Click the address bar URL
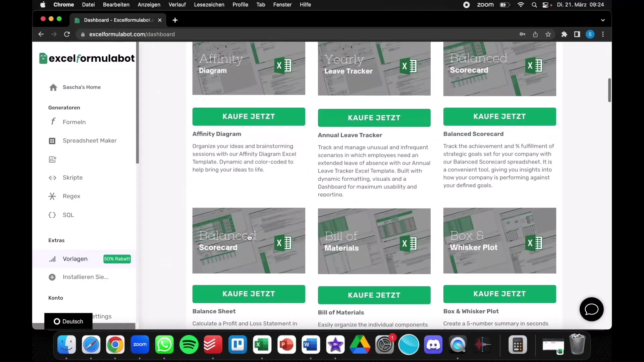The width and height of the screenshot is (644, 362). [132, 34]
